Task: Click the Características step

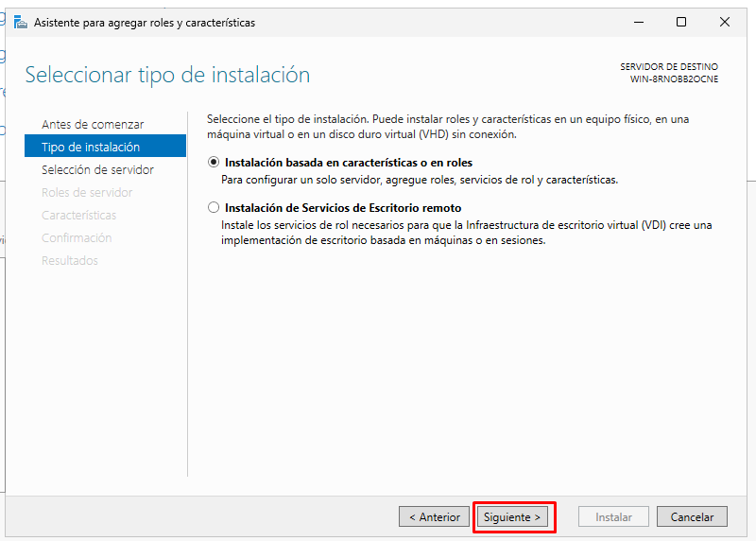Action: pyautogui.click(x=78, y=216)
